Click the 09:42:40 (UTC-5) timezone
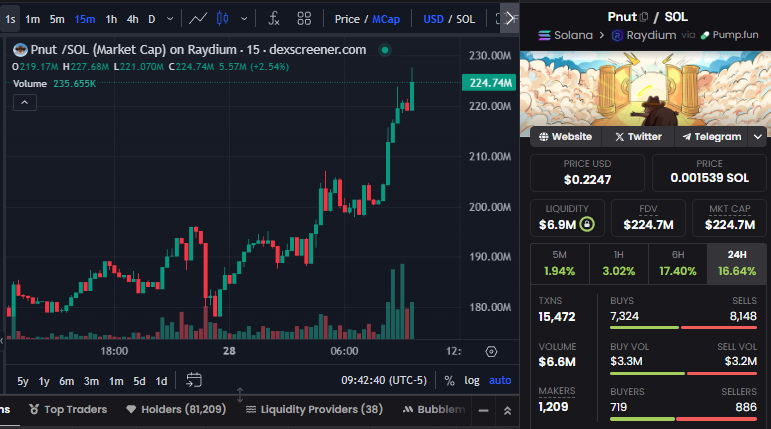 (384, 380)
